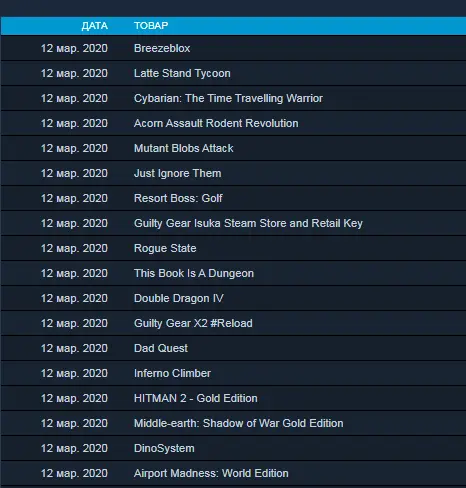Click the ДАТА column header

pos(95,26)
